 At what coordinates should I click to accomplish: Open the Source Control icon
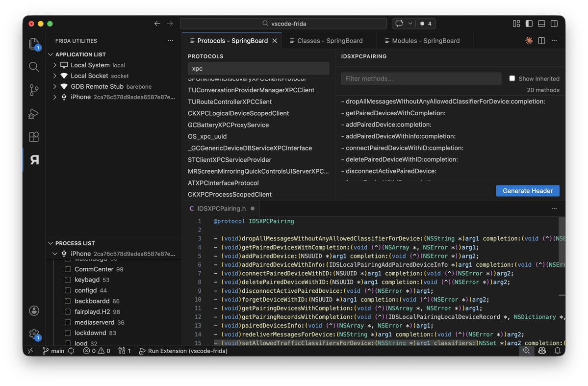coord(33,90)
